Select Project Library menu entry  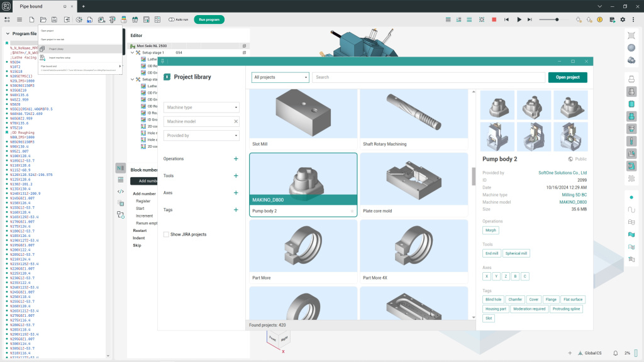[x=56, y=48]
